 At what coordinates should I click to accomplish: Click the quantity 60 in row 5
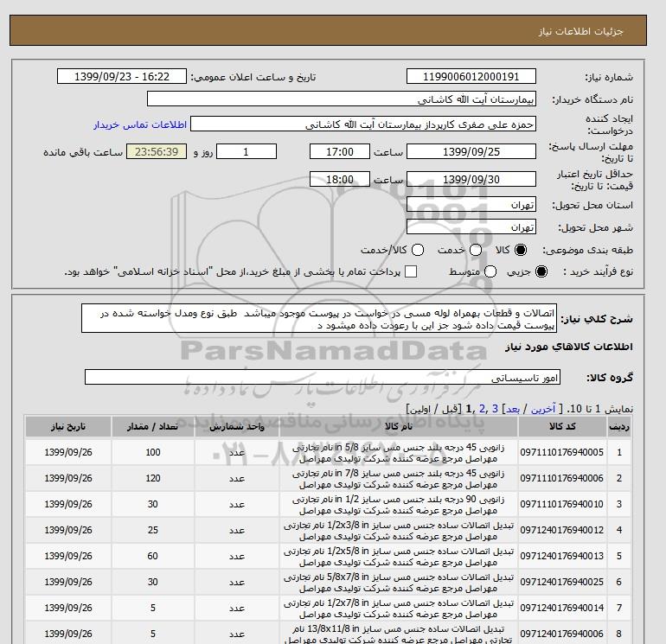(153, 556)
